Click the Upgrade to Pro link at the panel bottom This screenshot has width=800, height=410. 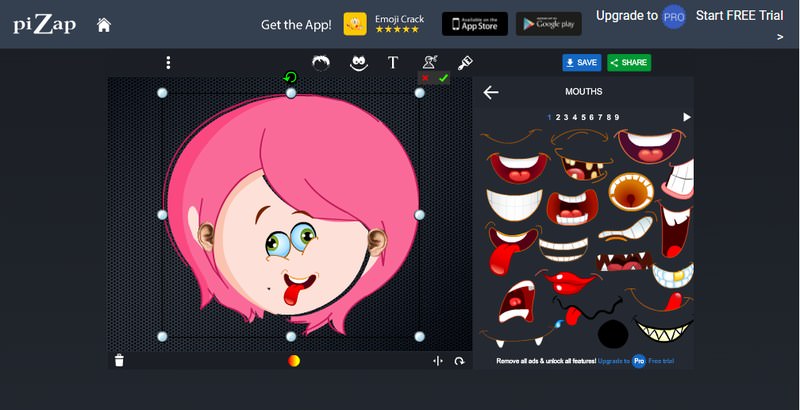click(x=622, y=361)
